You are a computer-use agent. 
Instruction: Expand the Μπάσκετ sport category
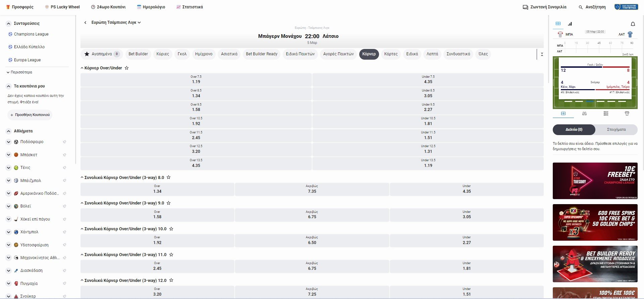click(x=9, y=155)
